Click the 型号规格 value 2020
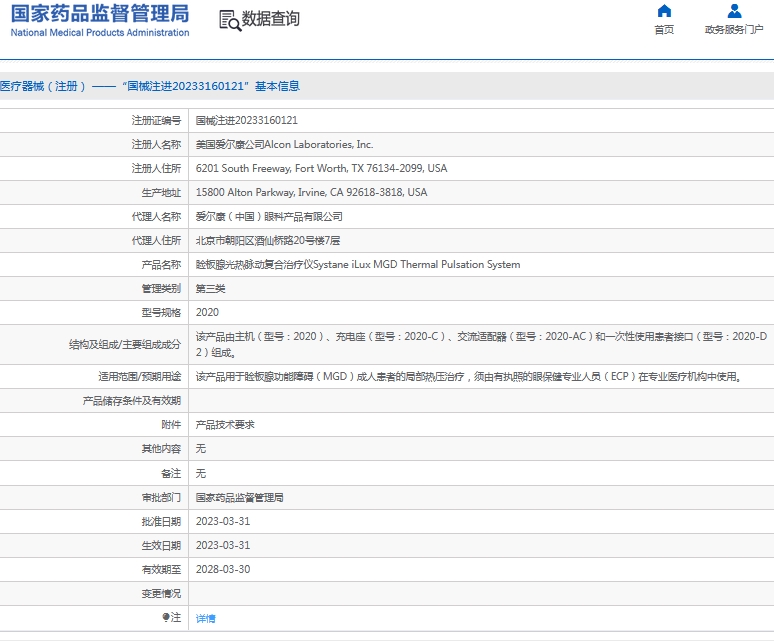Viewport: 774px width, 641px height. point(207,312)
